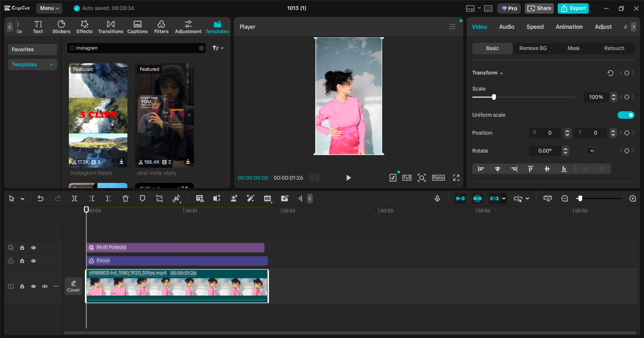Select the Mirror flip icon in the toolbar

177,198
